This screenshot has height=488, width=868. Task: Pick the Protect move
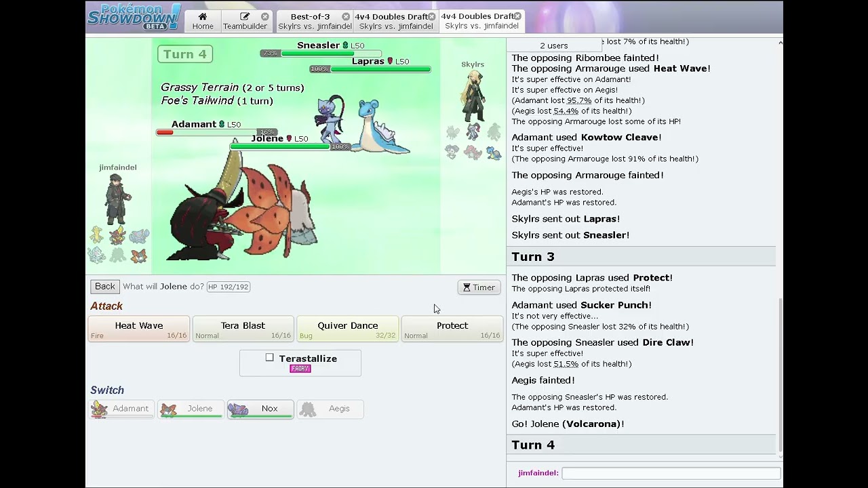[452, 329]
